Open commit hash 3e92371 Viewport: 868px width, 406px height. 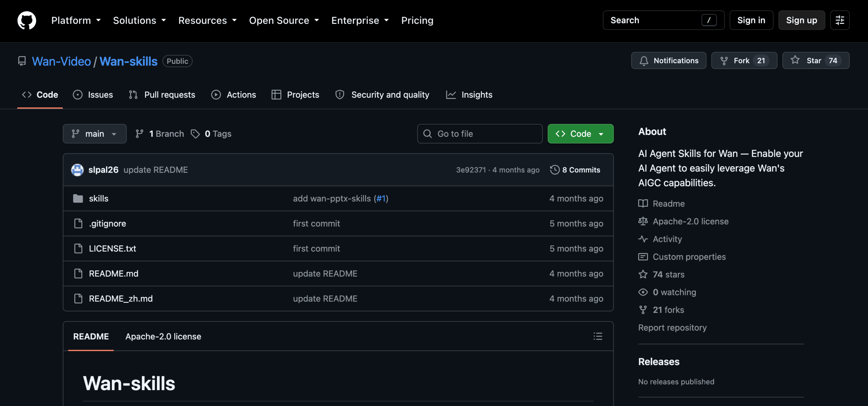pos(471,170)
